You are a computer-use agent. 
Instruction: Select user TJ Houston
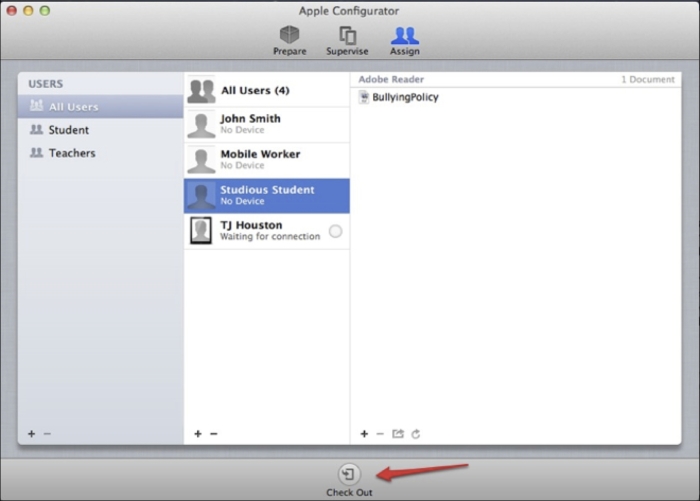click(267, 231)
